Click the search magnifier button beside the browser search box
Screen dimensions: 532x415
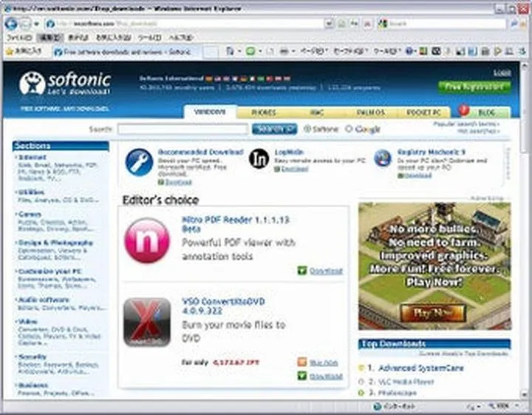click(515, 24)
